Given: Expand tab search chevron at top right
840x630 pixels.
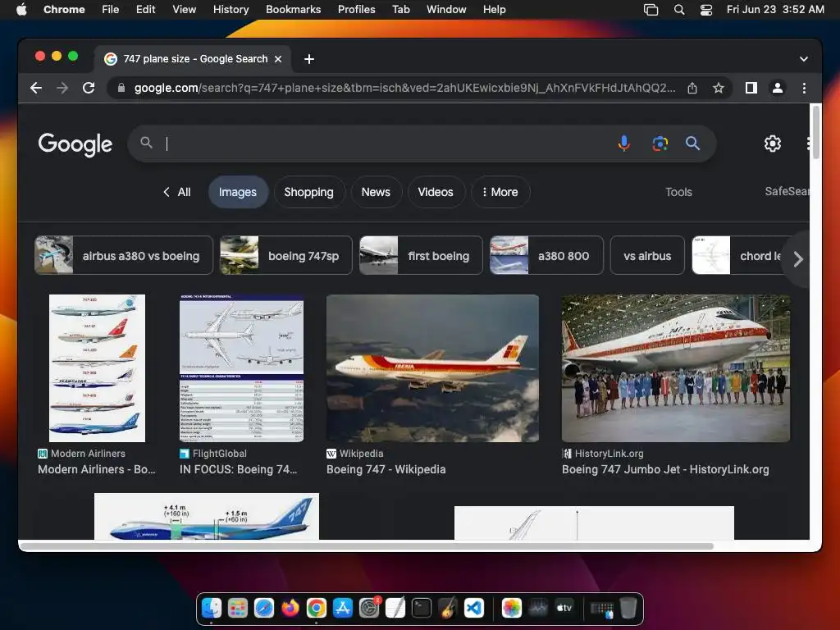Looking at the screenshot, I should tap(804, 59).
